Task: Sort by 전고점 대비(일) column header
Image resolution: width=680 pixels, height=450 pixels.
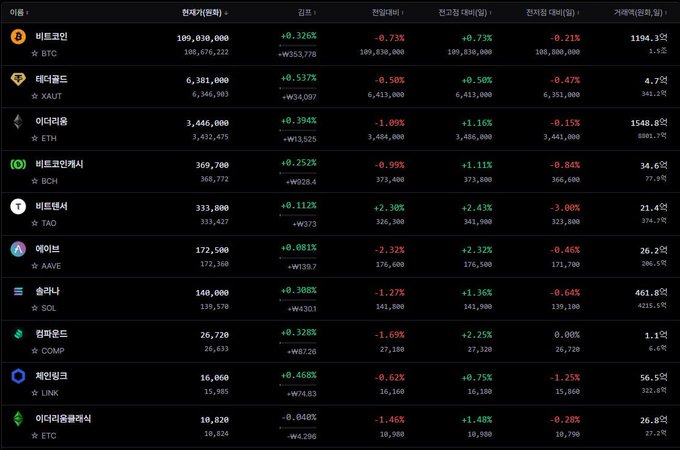Action: (465, 13)
